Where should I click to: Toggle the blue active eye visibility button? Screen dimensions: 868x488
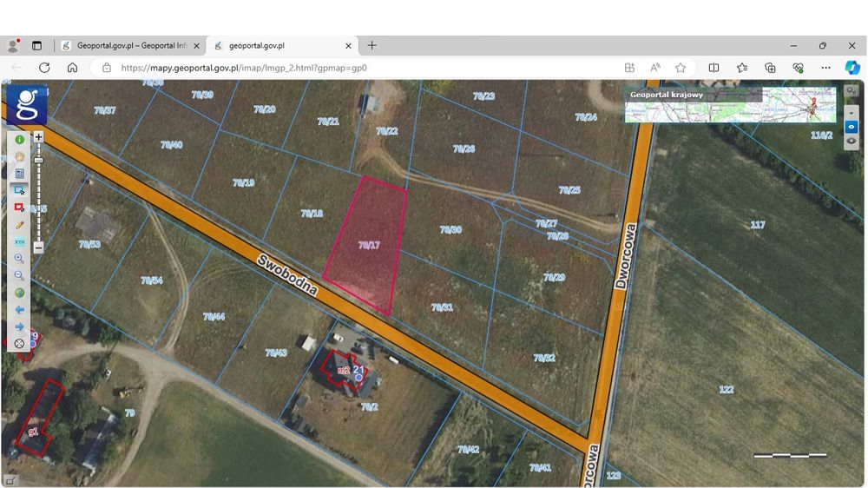pos(852,127)
